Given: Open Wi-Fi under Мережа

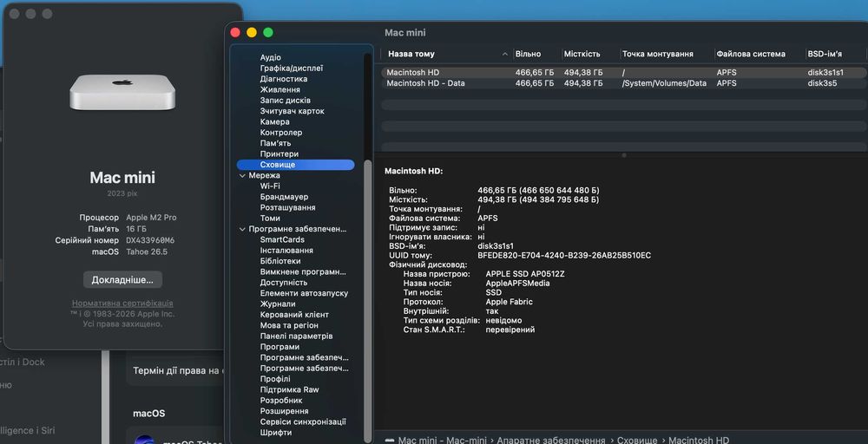Looking at the screenshot, I should point(270,186).
